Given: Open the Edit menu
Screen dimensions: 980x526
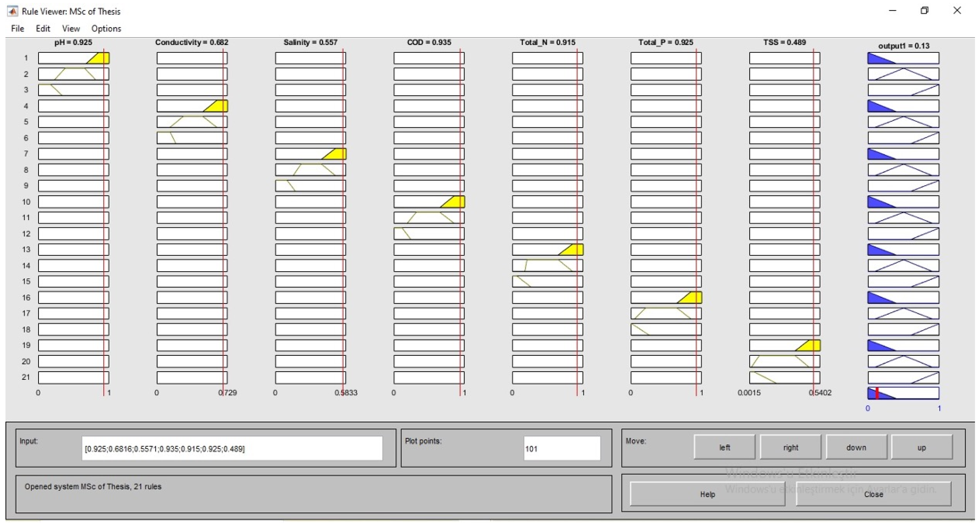Looking at the screenshot, I should point(43,28).
